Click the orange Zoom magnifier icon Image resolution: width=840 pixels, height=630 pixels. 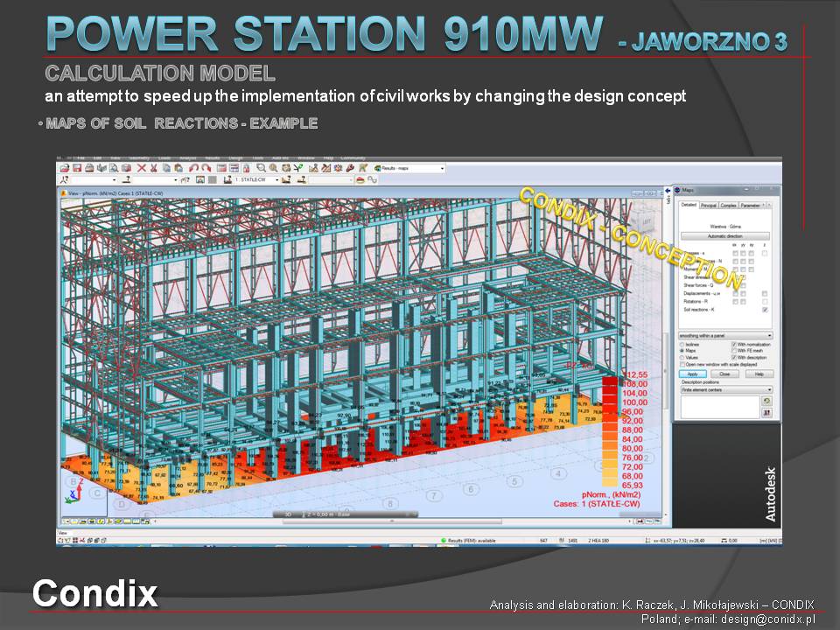[273, 168]
